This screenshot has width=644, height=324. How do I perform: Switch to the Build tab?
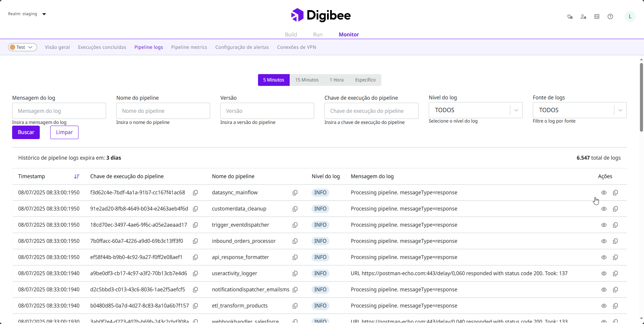(291, 34)
